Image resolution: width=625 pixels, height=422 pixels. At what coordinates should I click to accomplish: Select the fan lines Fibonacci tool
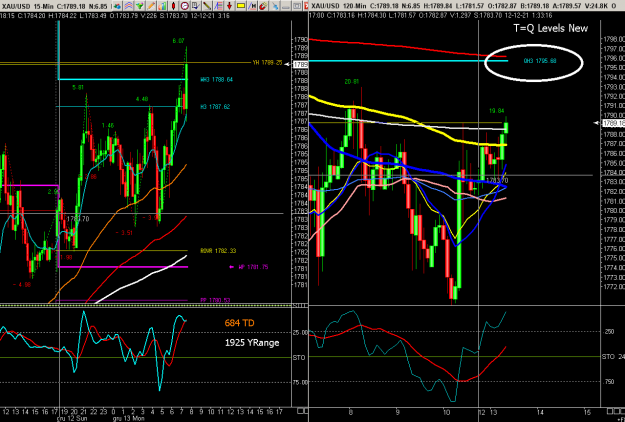point(218,6)
